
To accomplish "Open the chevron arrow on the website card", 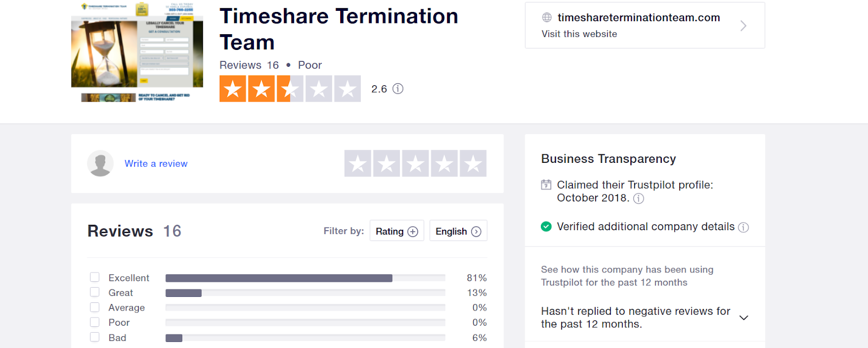I will 743,26.
